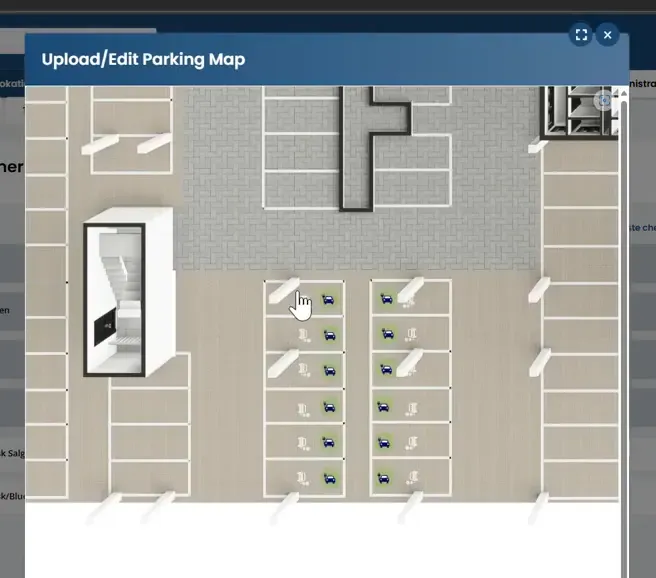The height and width of the screenshot is (578, 656).
Task: Close the Upload/Edit Parking Map dialog
Action: (x=607, y=35)
